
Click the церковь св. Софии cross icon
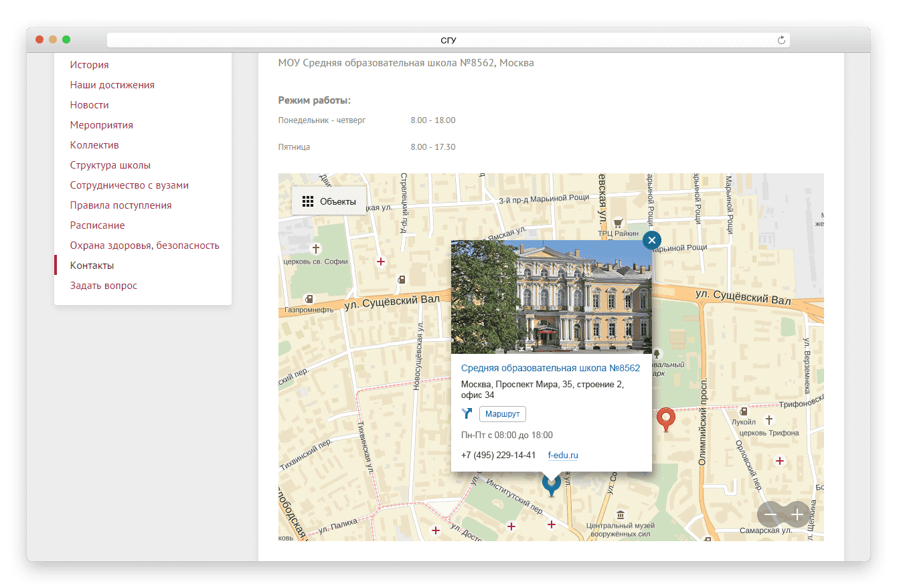click(x=317, y=249)
